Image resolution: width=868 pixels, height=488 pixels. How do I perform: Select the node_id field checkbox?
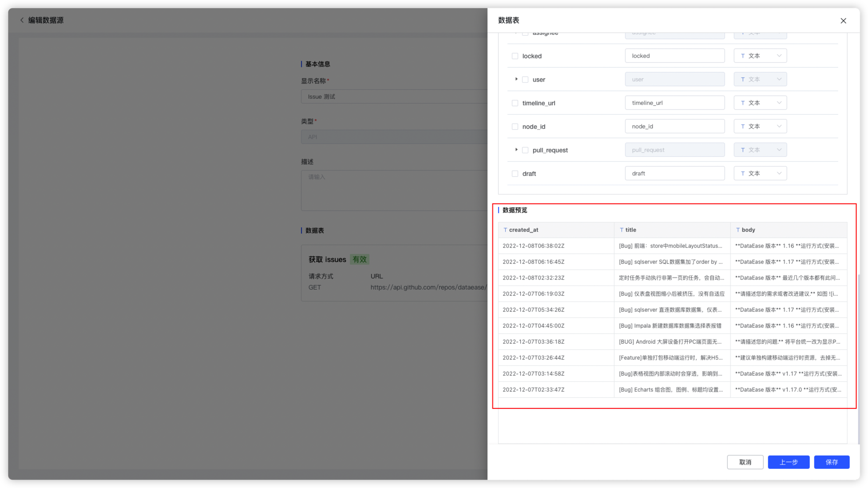point(515,126)
